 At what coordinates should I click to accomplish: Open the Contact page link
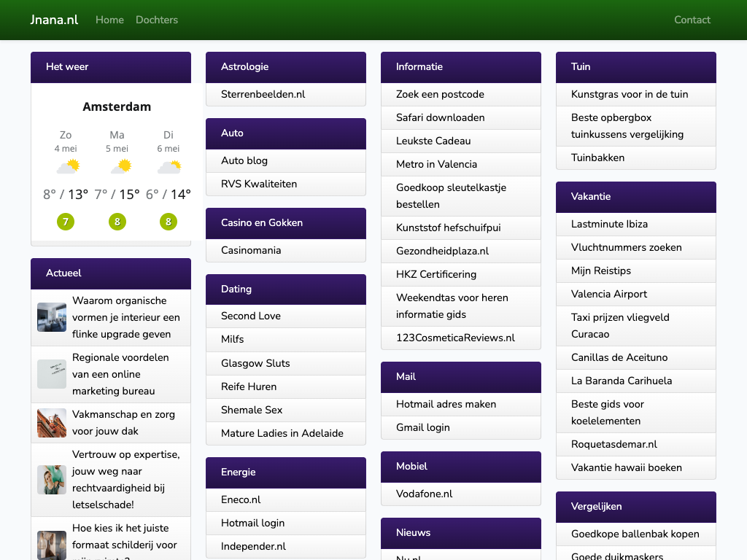692,20
